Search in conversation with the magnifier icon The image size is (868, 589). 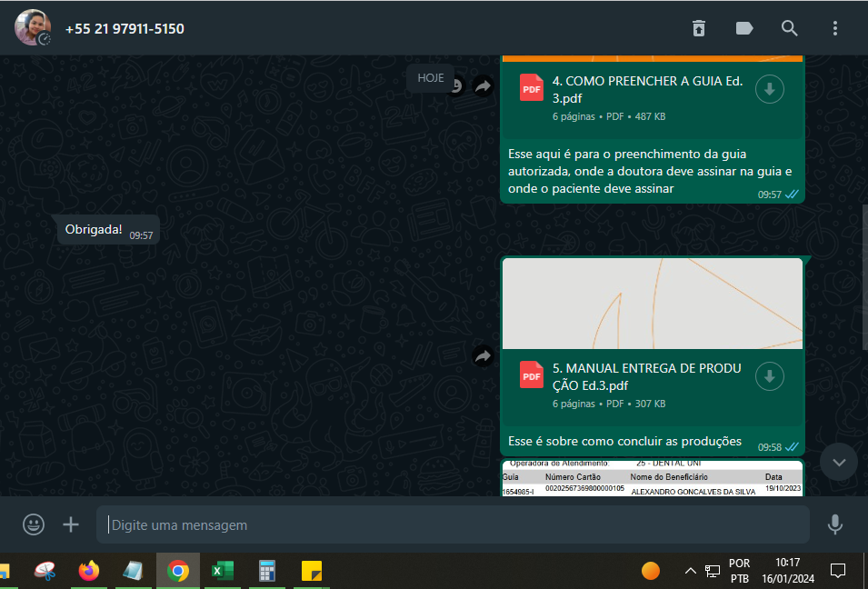790,28
